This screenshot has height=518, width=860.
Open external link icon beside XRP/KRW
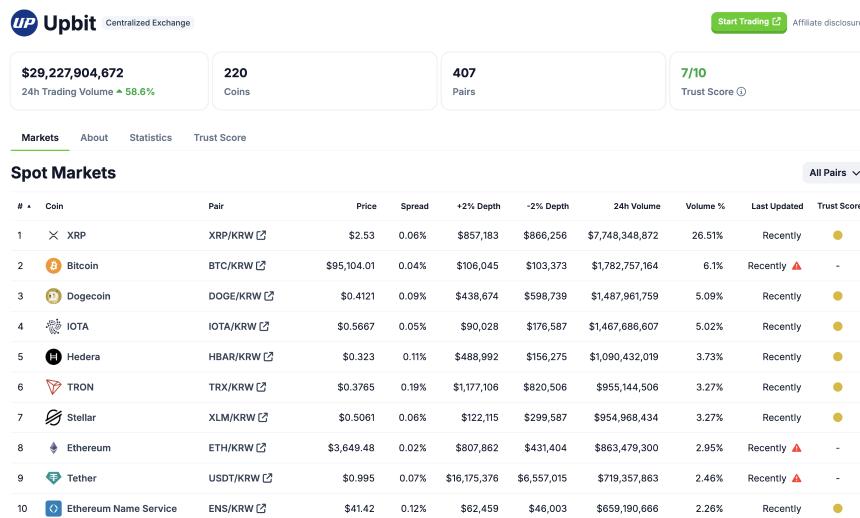(x=261, y=235)
